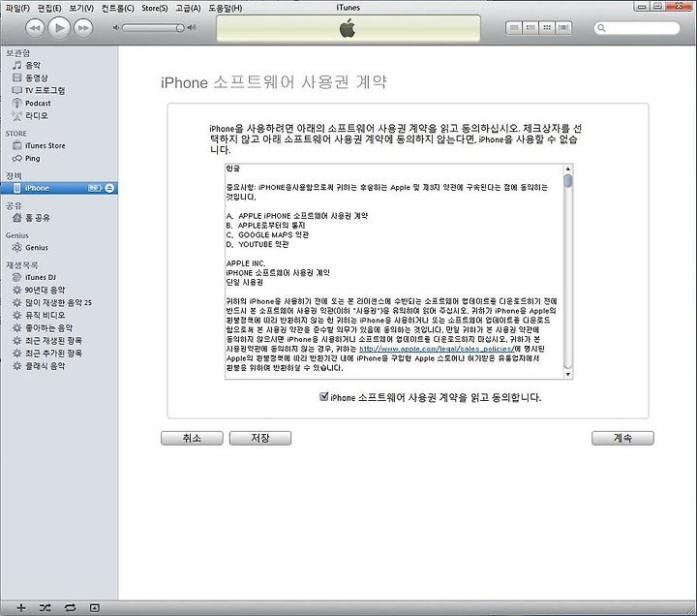Switch to Cover Flow view
The height and width of the screenshot is (616, 697).
(563, 28)
